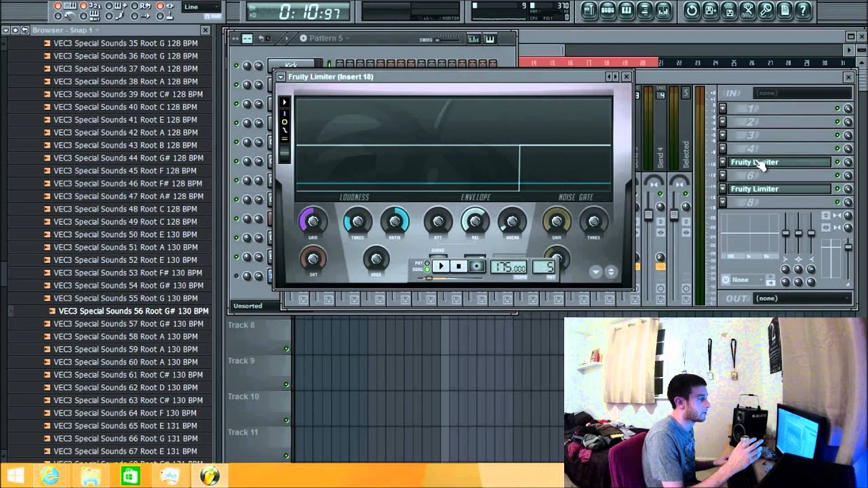Click the green app icon in the taskbar

point(130,476)
